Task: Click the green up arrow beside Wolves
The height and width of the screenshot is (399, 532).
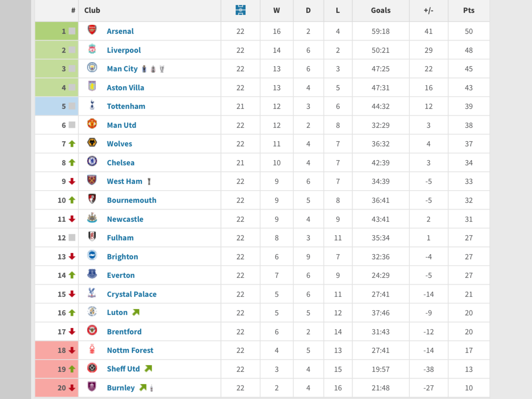Action: pyautogui.click(x=72, y=144)
